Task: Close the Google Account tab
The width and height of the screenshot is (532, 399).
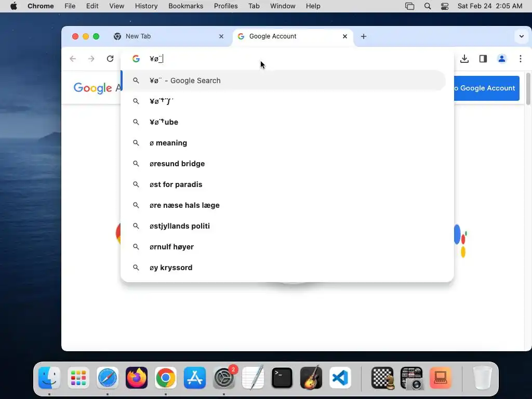Action: (x=345, y=36)
